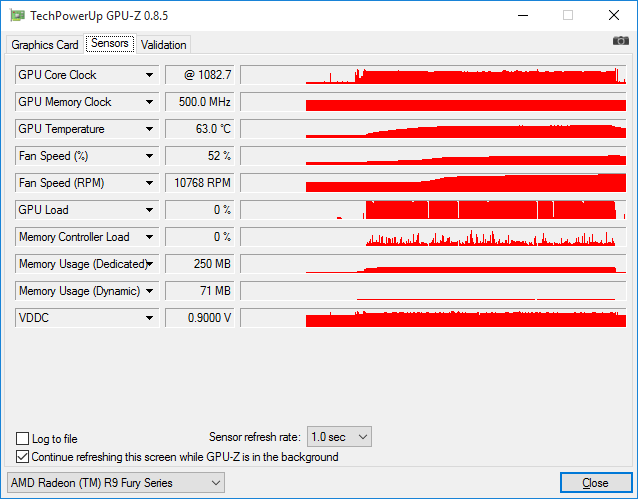Open the Validation tab
This screenshot has height=499, width=638.
pyautogui.click(x=164, y=45)
